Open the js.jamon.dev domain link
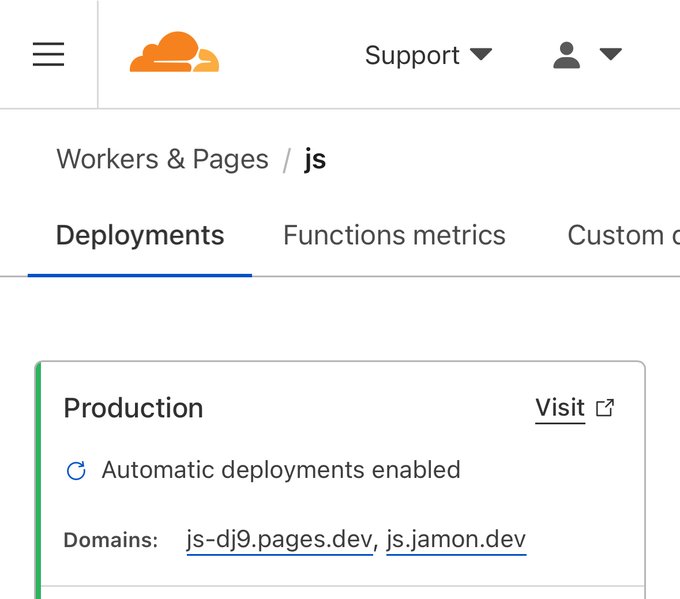The height and width of the screenshot is (599, 680). click(456, 540)
